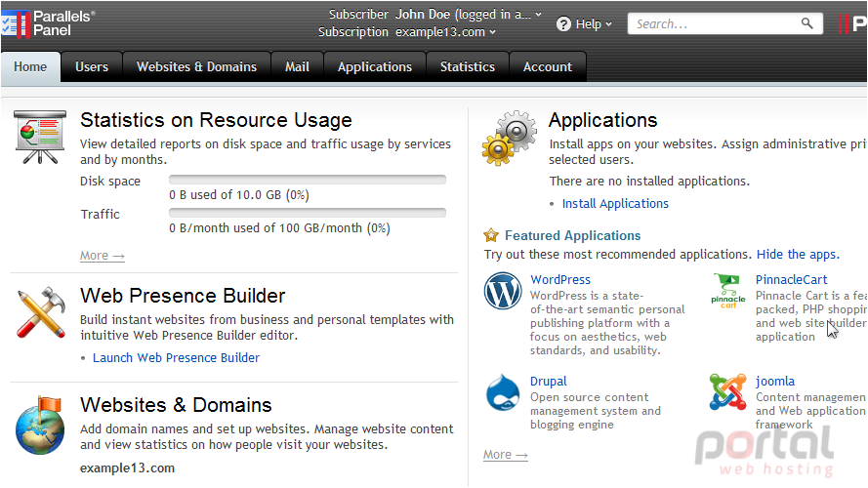
Task: Open the PinnacleCart application link
Action: (x=791, y=280)
